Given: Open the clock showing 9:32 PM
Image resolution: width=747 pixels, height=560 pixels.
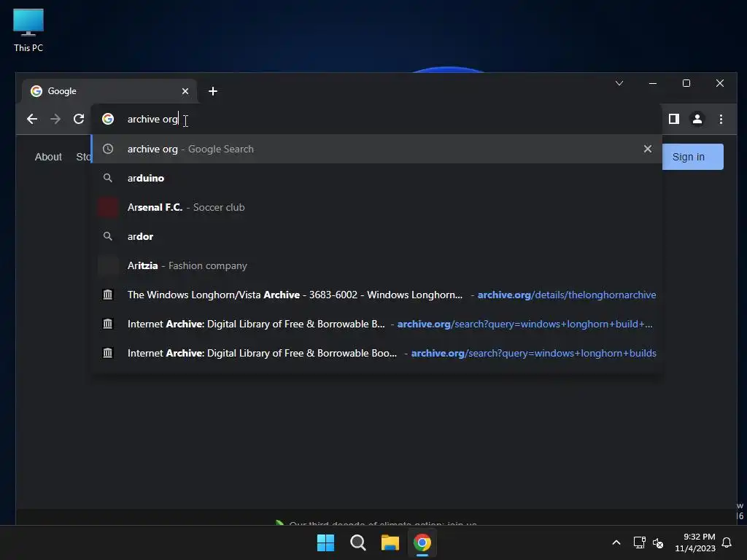Looking at the screenshot, I should point(695,542).
